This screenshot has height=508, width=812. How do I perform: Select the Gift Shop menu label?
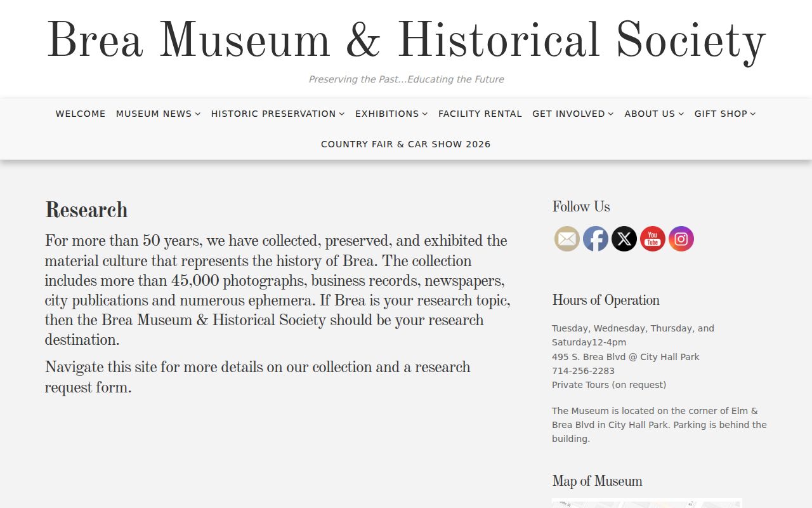(x=721, y=114)
